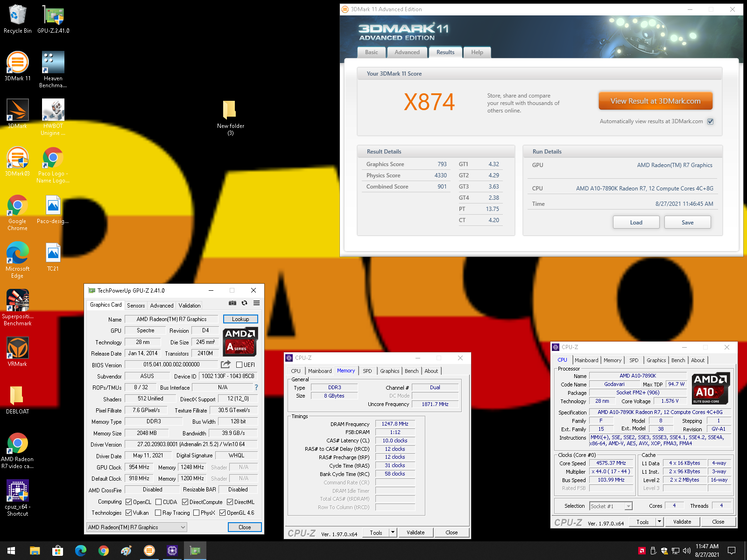The image size is (747, 560).
Task: Select AMD Radeon R7 video Chrome shortcut
Action: point(17,451)
